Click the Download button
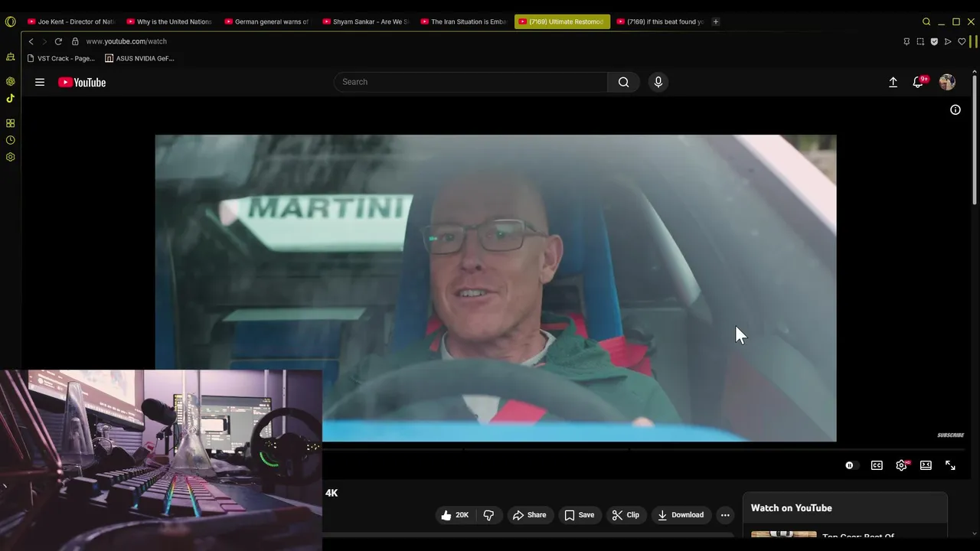 [x=681, y=515]
